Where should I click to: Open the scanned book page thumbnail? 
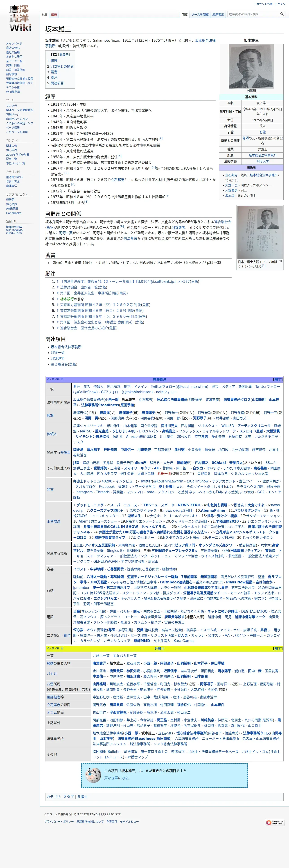point(260,233)
